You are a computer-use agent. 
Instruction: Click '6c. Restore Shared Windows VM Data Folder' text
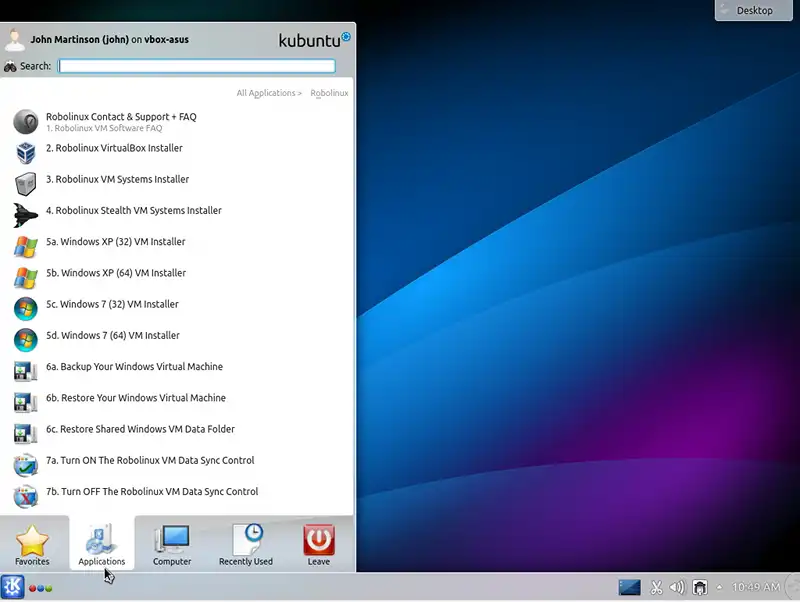[x=140, y=429]
